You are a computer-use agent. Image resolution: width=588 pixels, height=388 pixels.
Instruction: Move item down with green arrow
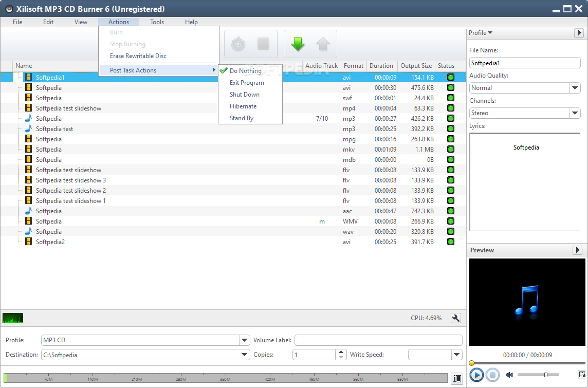coord(298,44)
